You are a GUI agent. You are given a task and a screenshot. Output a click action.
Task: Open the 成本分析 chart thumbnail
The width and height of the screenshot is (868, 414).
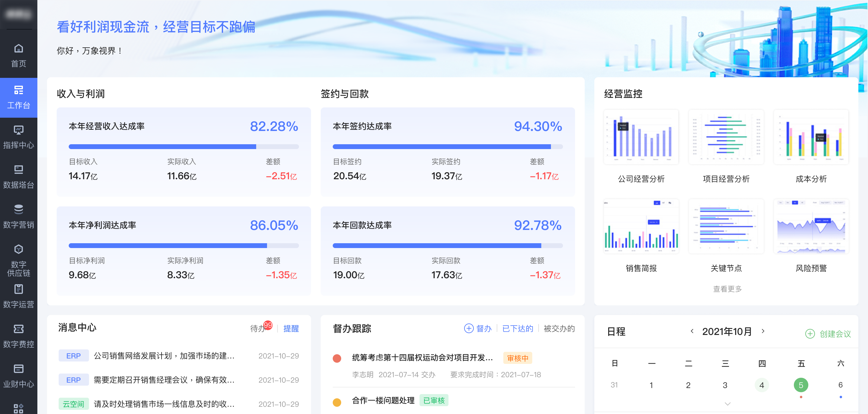click(x=811, y=137)
